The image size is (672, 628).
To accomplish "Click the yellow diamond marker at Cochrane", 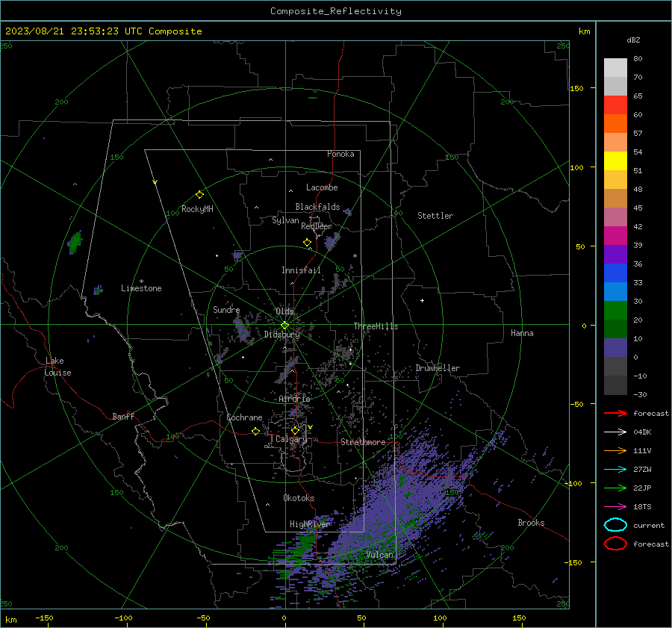I will click(x=255, y=431).
